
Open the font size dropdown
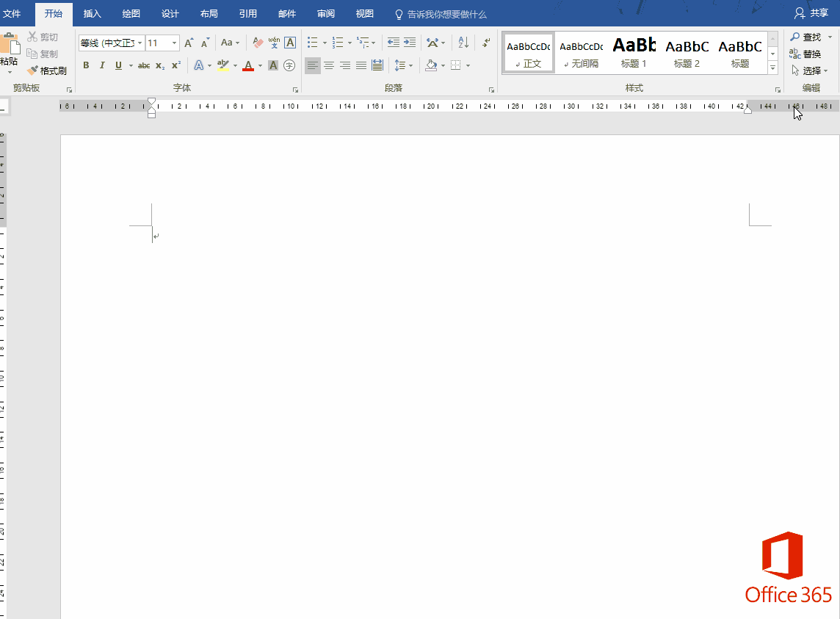pos(174,43)
